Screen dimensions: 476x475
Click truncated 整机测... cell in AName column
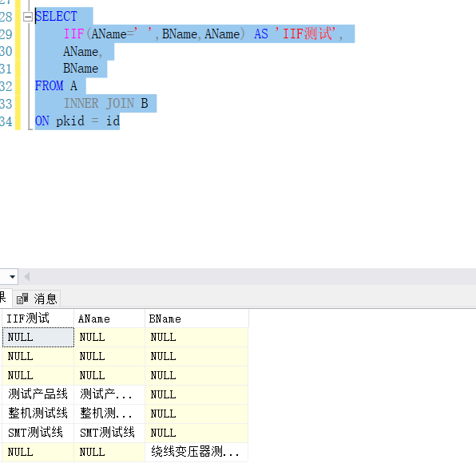pyautogui.click(x=109, y=414)
